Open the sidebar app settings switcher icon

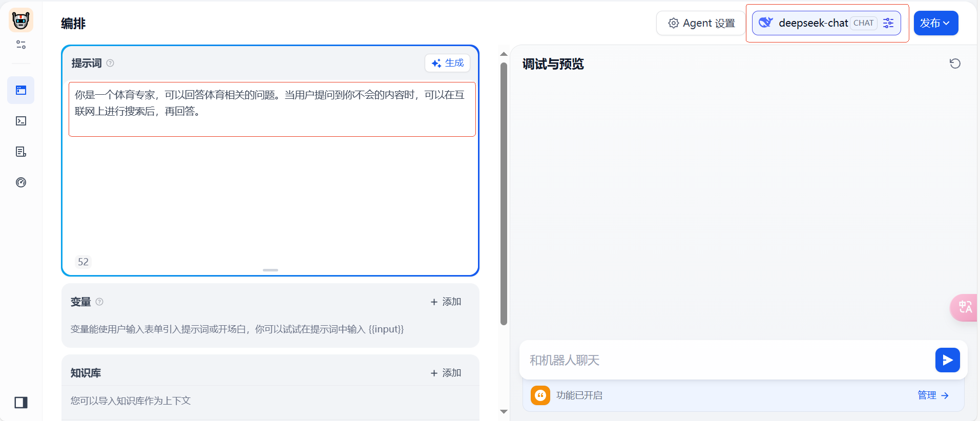21,45
